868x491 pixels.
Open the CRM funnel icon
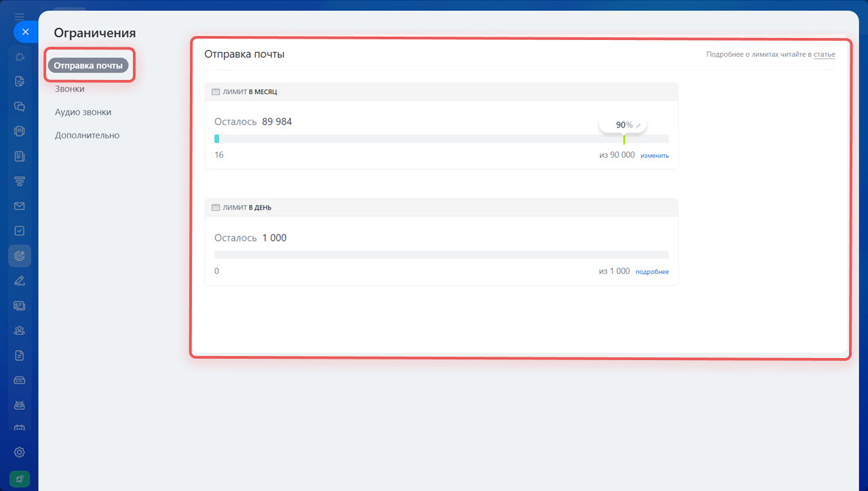click(x=19, y=181)
